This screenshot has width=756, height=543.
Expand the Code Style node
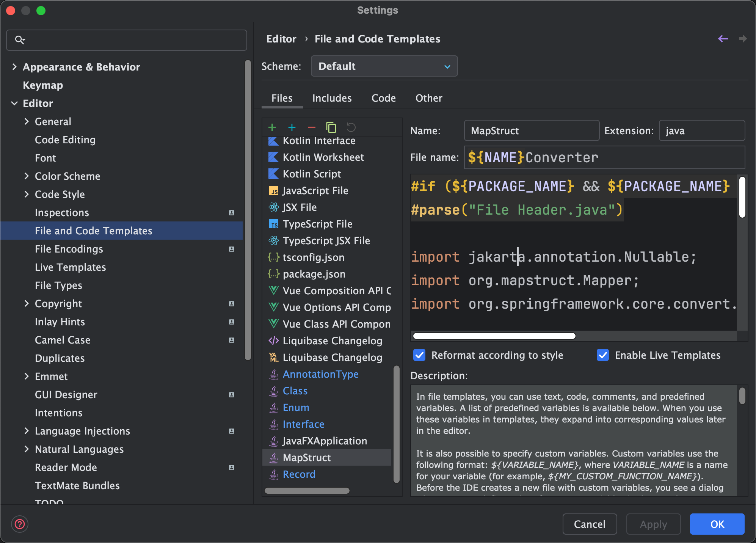point(27,195)
